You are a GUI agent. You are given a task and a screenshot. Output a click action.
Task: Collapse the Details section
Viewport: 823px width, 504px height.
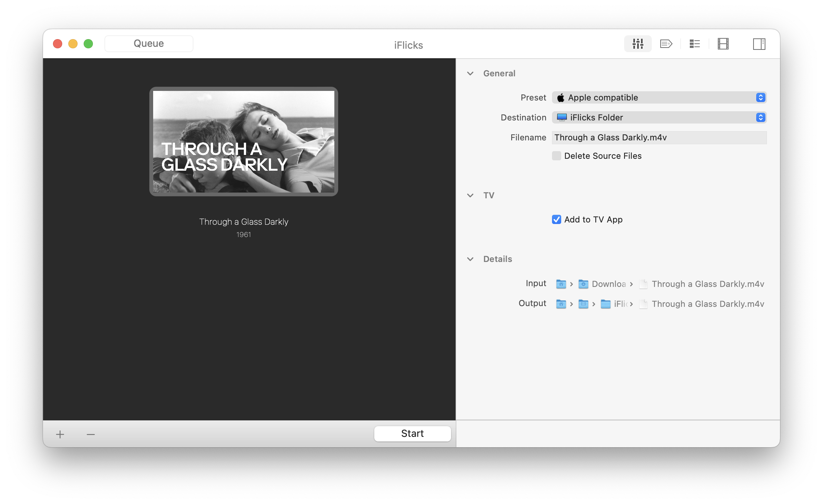[470, 259]
